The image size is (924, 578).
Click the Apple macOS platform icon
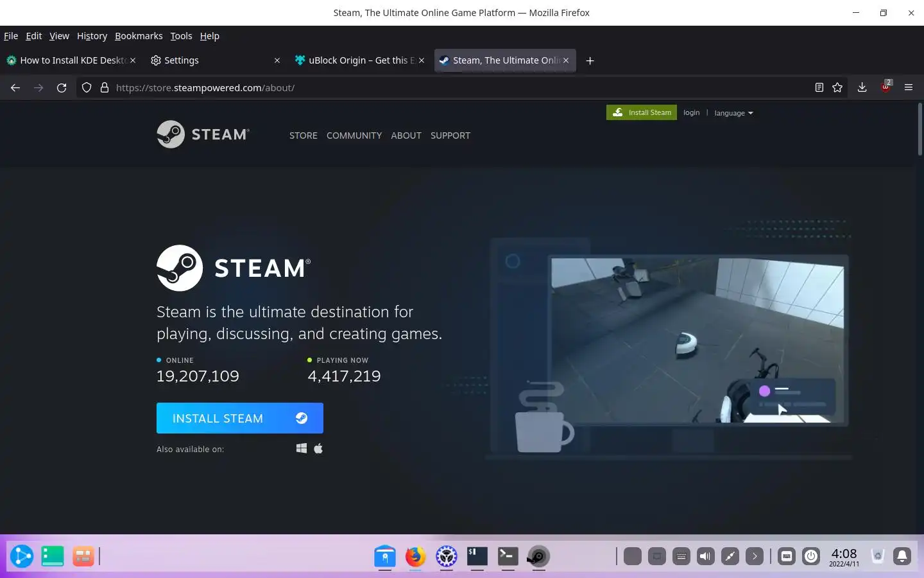click(318, 448)
